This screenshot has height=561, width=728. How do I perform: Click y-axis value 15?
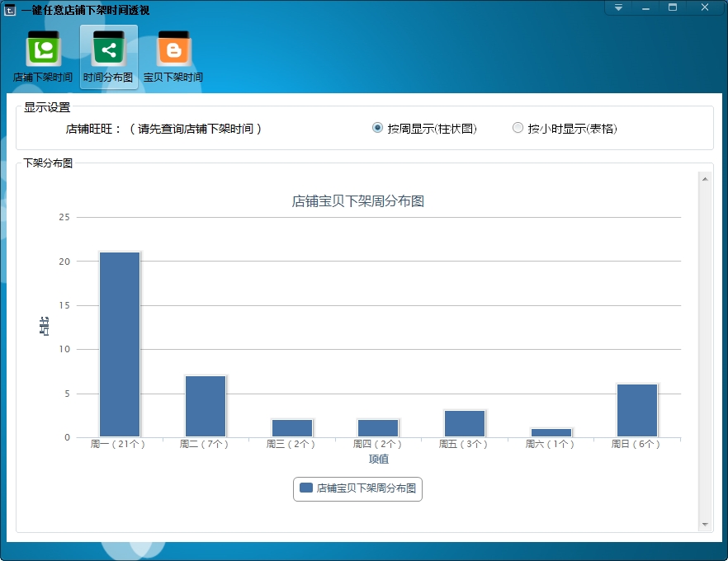pos(64,305)
